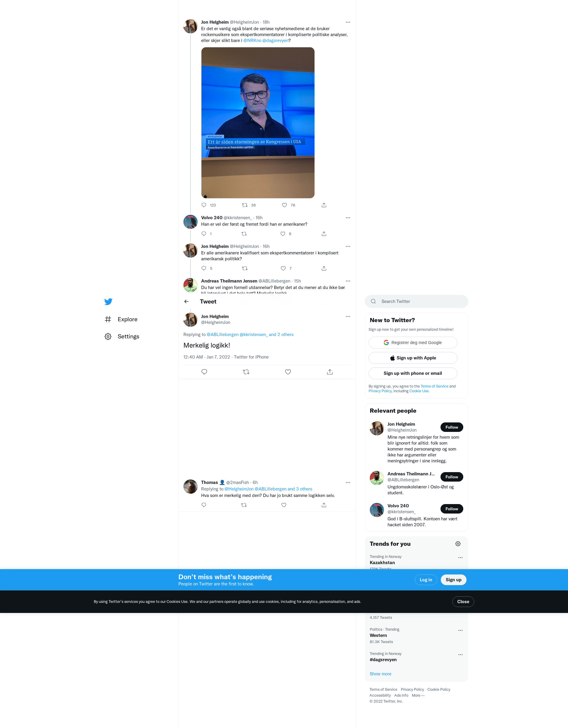This screenshot has width=568, height=728.
Task: Share the main "Merkelig logikk!" tweet
Action: click(330, 372)
